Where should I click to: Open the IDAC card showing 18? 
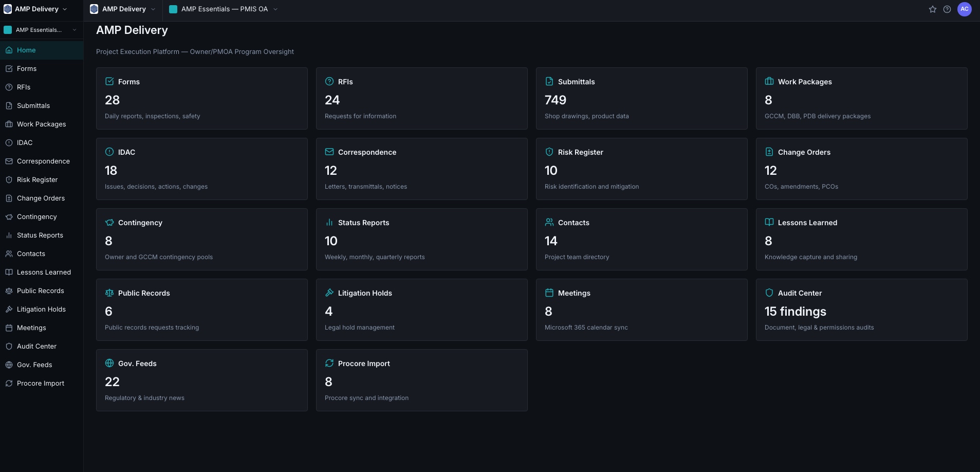(x=202, y=169)
